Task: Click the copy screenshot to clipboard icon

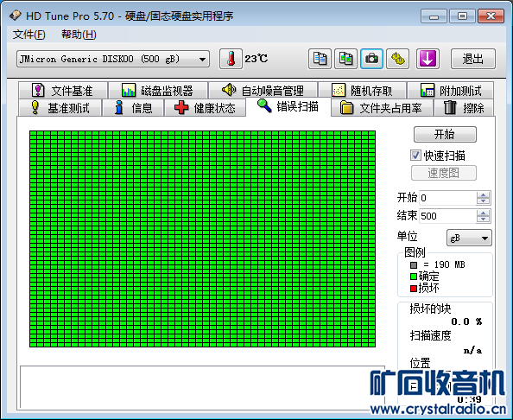Action: tap(345, 59)
